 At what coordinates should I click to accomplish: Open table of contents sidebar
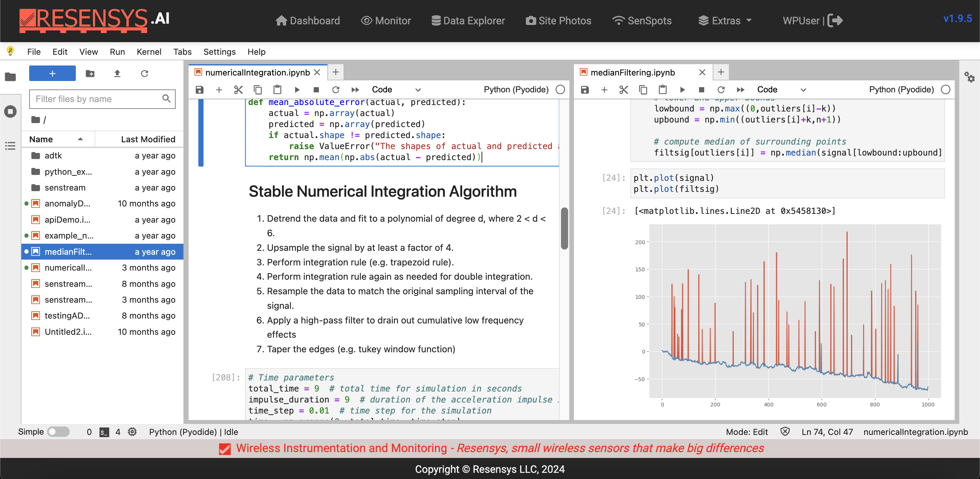pyautogui.click(x=10, y=146)
